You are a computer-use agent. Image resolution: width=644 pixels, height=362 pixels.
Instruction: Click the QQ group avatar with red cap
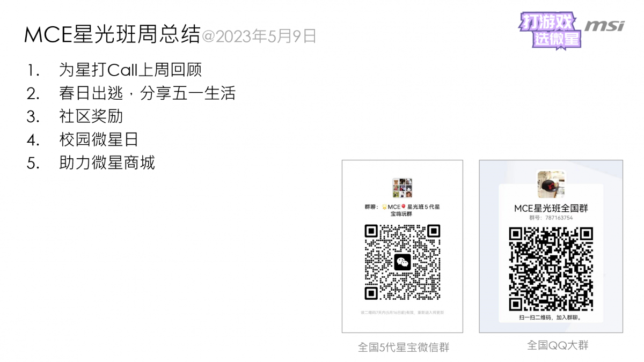tap(551, 184)
